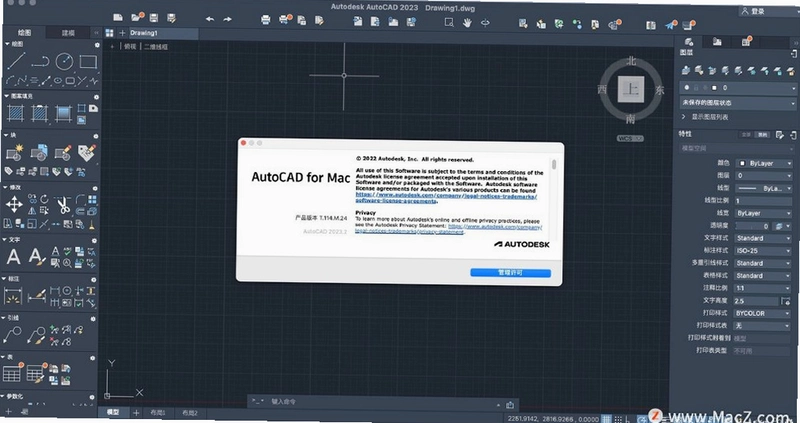
Task: Click the Print icon in top toolbar
Action: tap(265, 20)
